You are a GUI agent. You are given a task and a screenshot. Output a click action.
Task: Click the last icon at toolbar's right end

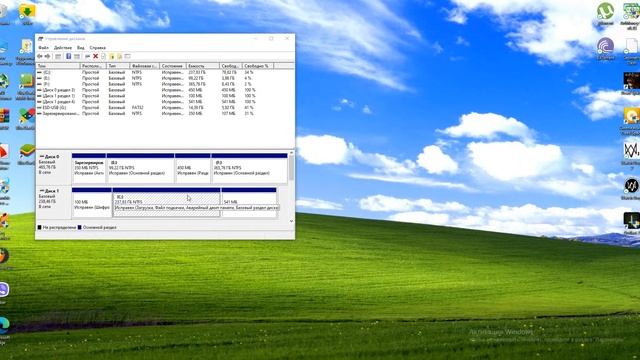127,56
